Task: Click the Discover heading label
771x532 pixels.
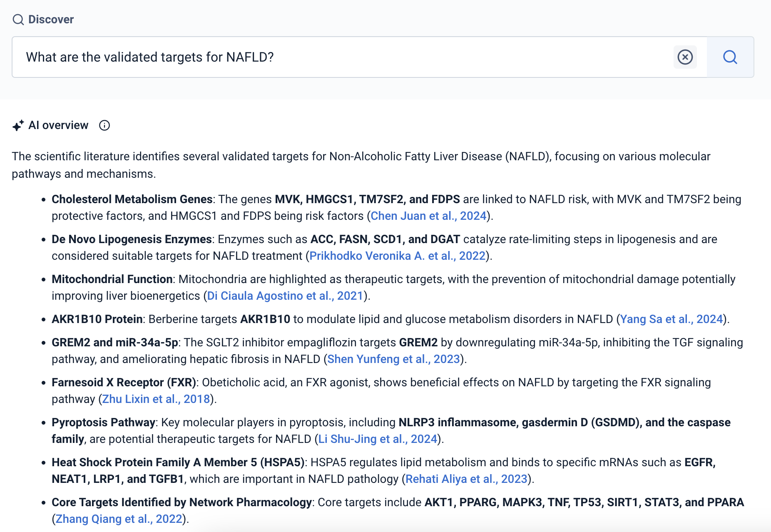Action: pyautogui.click(x=51, y=20)
